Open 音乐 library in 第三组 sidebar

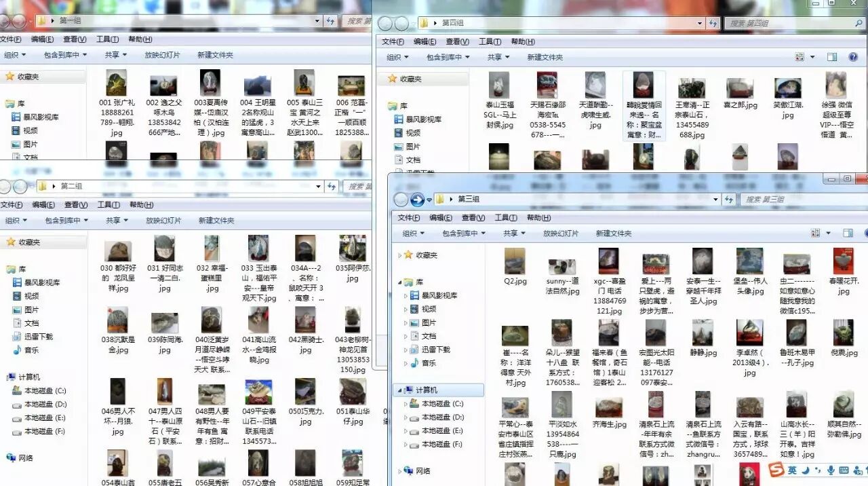(x=425, y=363)
